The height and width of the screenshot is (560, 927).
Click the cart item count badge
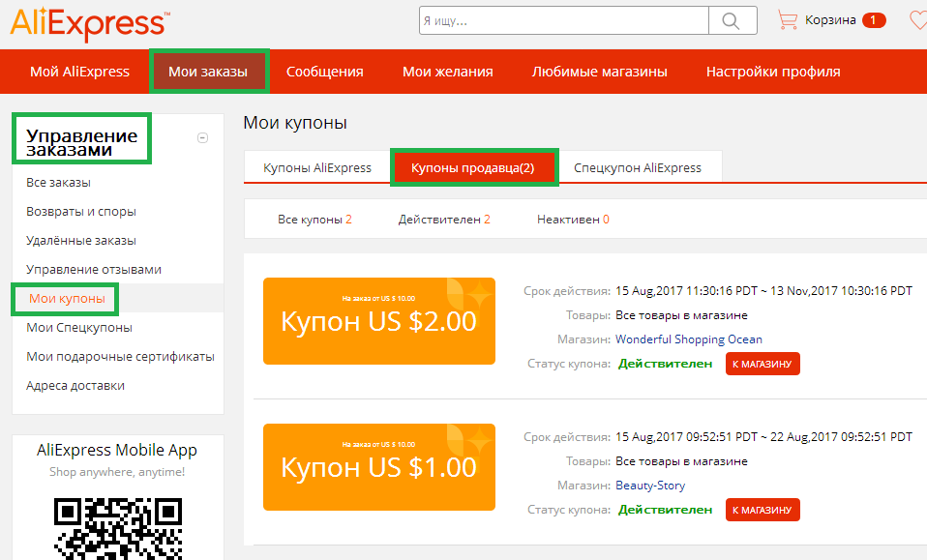[x=873, y=20]
